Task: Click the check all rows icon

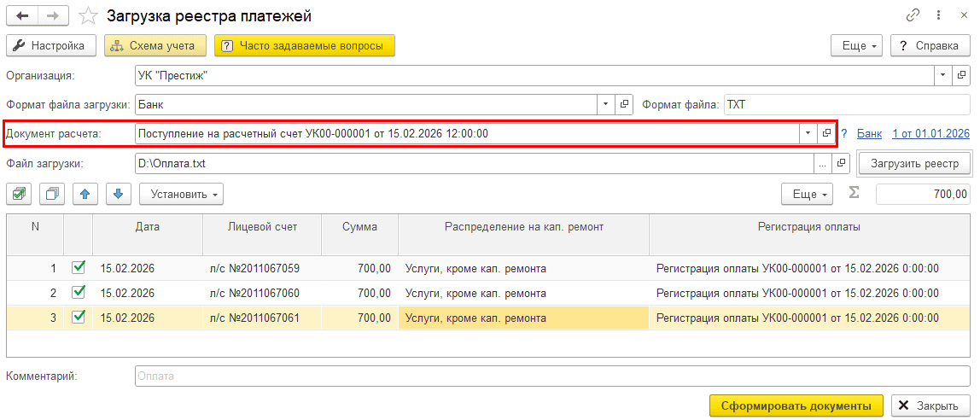Action: pyautogui.click(x=19, y=194)
